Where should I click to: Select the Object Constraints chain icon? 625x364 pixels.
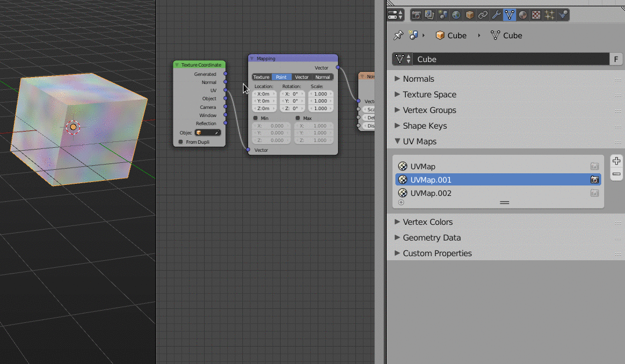(x=482, y=15)
